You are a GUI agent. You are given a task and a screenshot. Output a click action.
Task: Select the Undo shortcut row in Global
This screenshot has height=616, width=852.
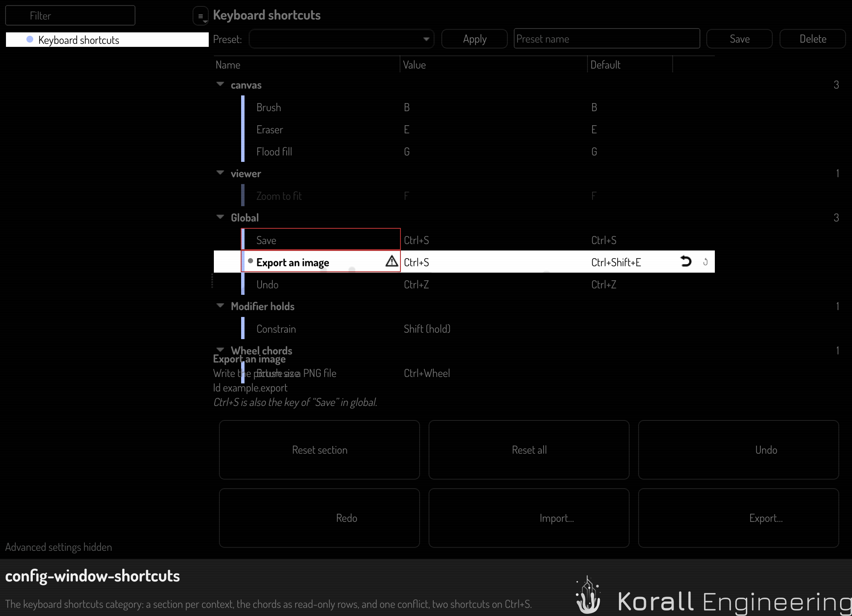(x=464, y=285)
